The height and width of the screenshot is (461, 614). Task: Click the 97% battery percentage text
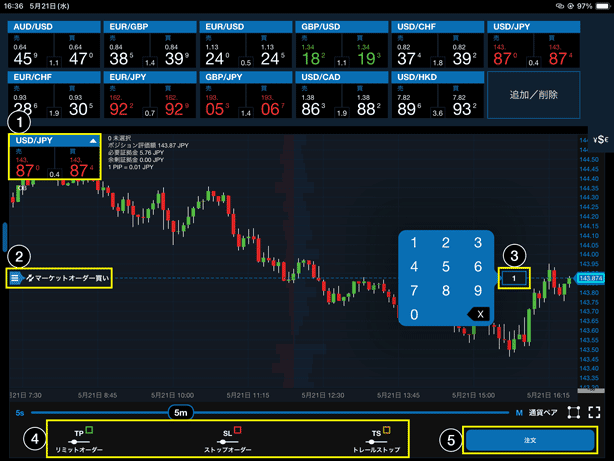coord(585,6)
